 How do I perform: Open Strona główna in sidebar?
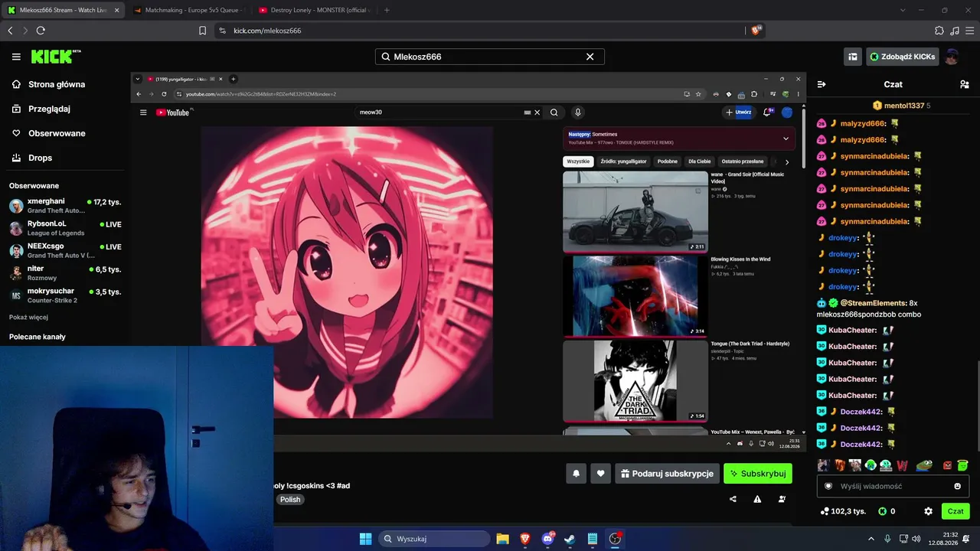[49, 84]
